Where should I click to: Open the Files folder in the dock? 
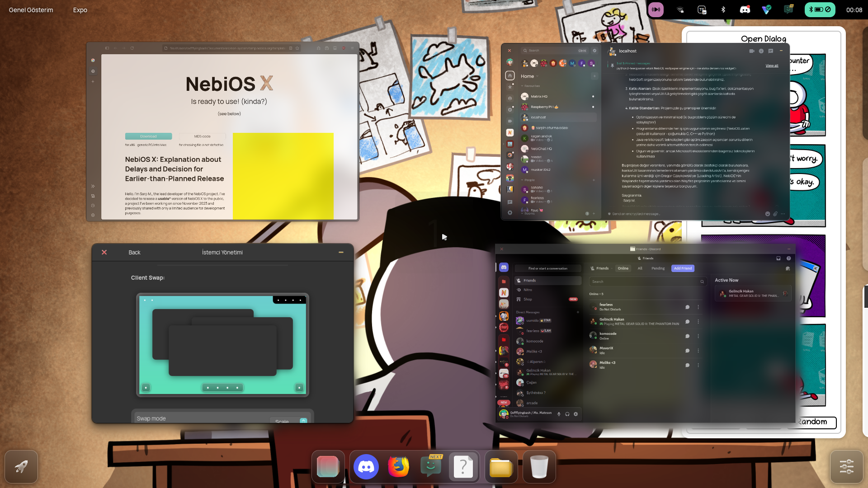coord(501,467)
